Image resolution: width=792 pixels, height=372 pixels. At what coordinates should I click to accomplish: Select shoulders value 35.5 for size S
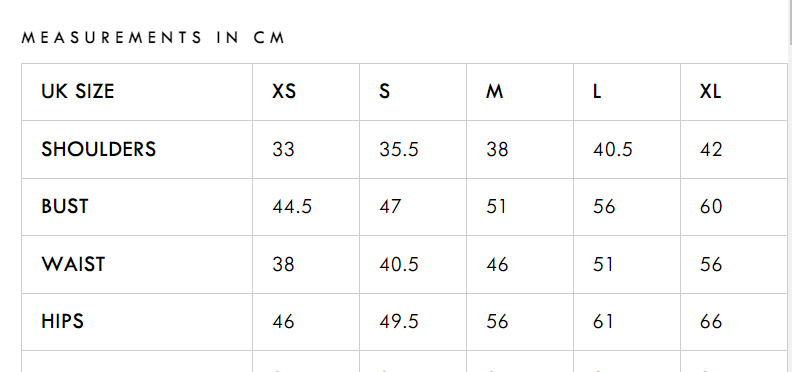point(399,149)
